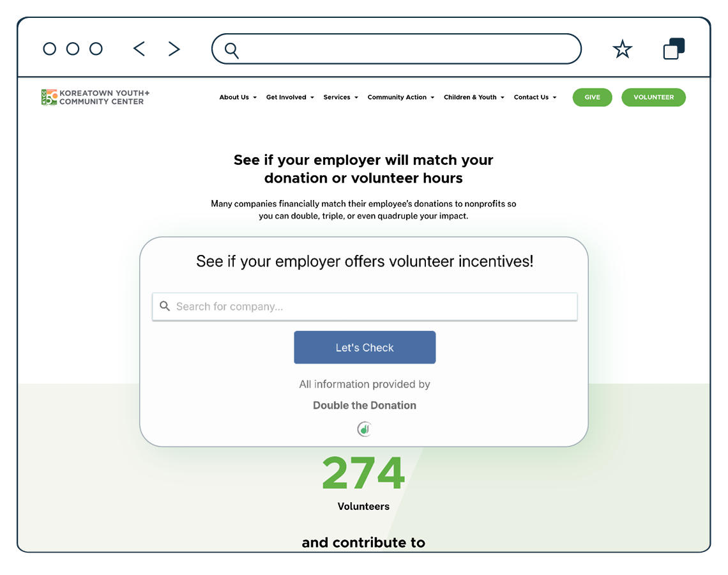Expand the About Us dropdown
The width and height of the screenshot is (728, 575).
point(238,97)
